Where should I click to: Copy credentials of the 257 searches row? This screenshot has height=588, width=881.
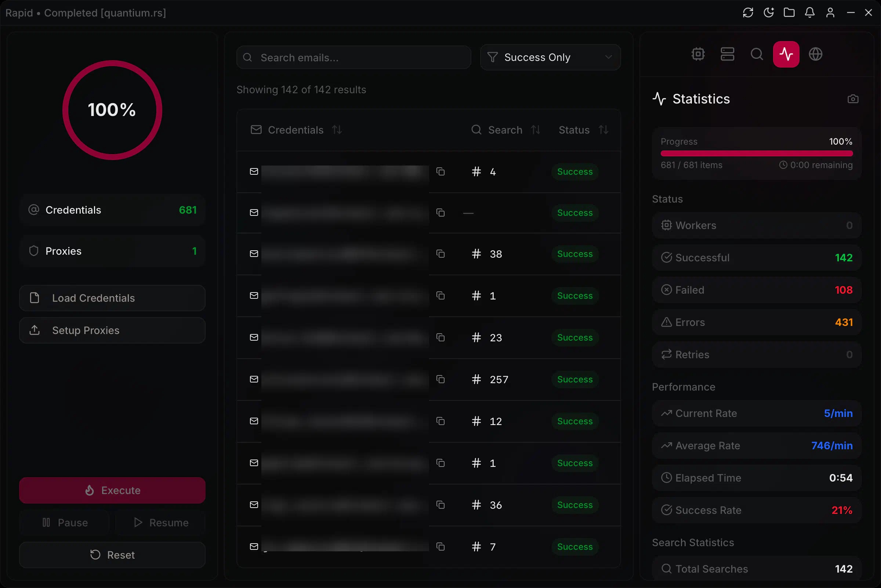441,380
